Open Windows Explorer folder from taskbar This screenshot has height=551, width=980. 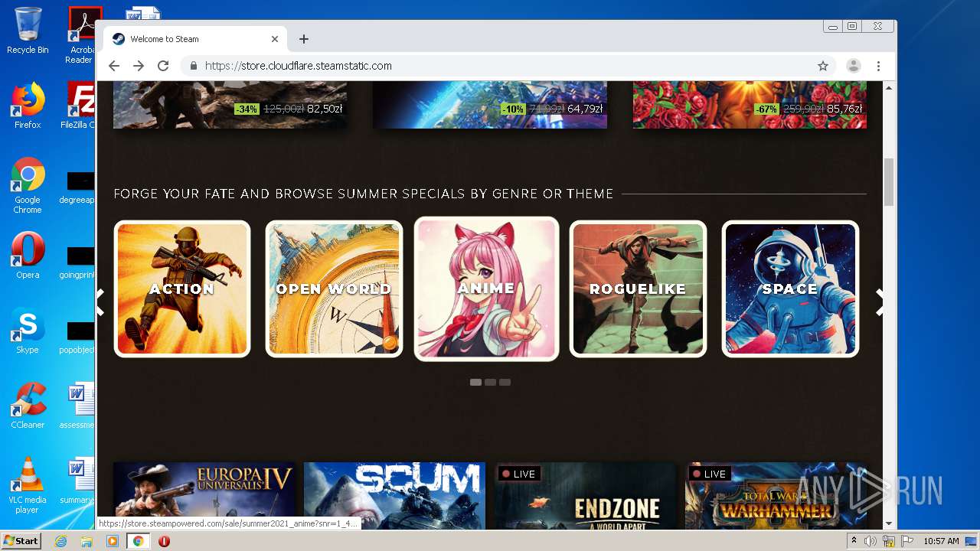87,541
